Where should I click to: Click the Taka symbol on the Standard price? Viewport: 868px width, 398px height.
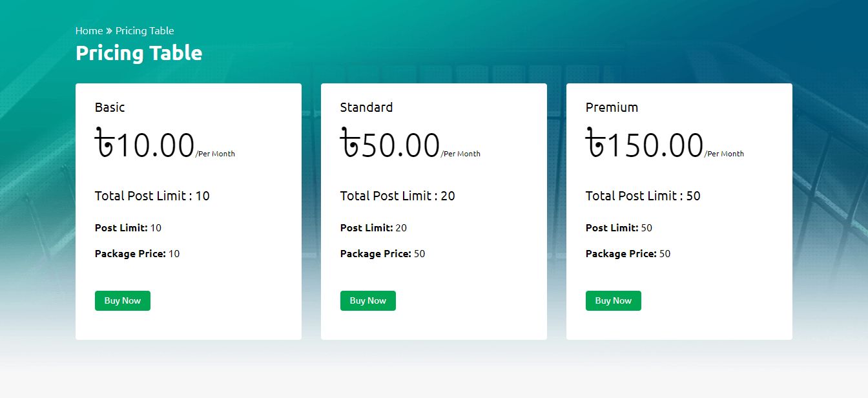350,143
